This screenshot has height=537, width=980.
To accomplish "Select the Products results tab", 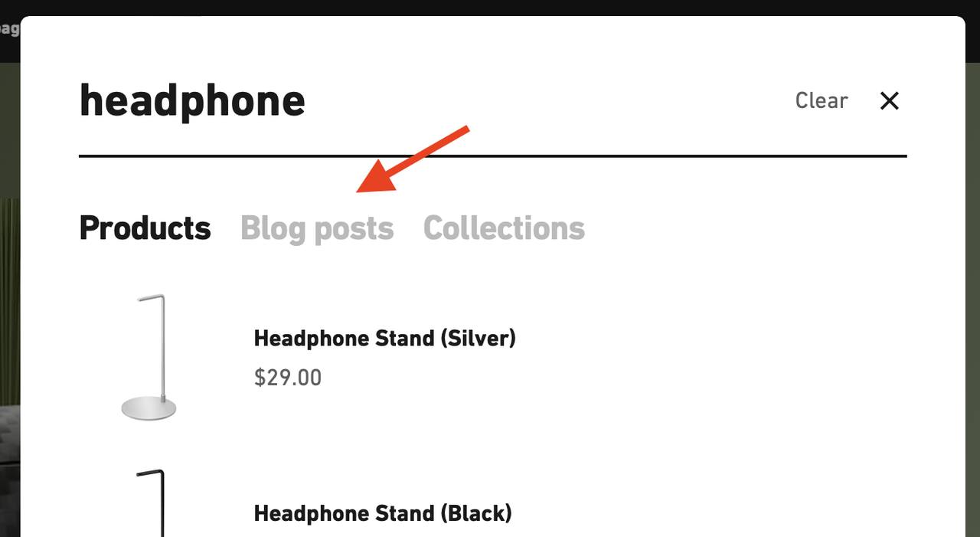I will [145, 228].
